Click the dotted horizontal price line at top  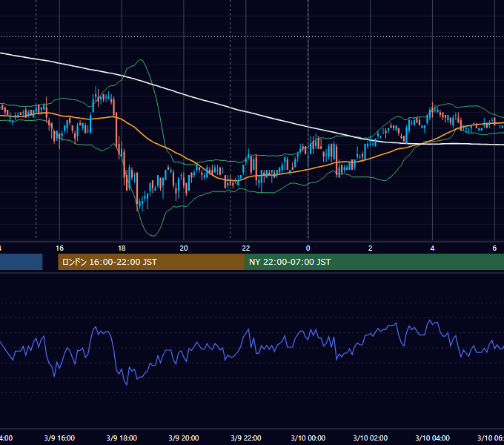pos(252,36)
